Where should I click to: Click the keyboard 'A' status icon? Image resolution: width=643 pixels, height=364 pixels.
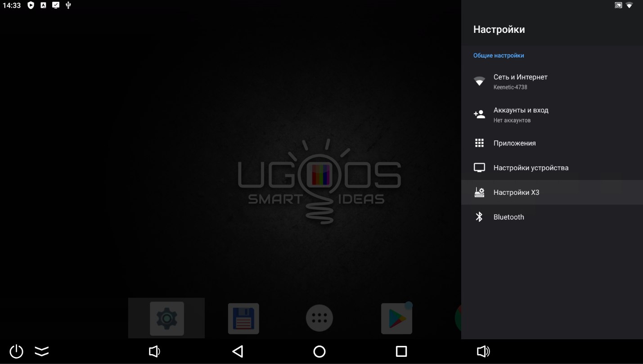(43, 5)
